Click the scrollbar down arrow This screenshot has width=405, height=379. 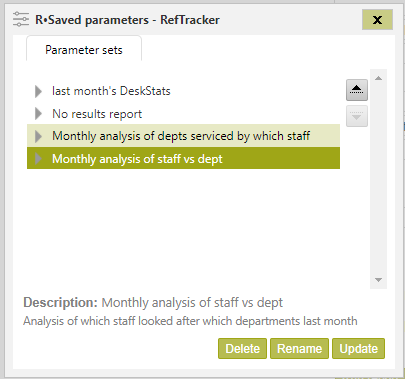coord(378,280)
